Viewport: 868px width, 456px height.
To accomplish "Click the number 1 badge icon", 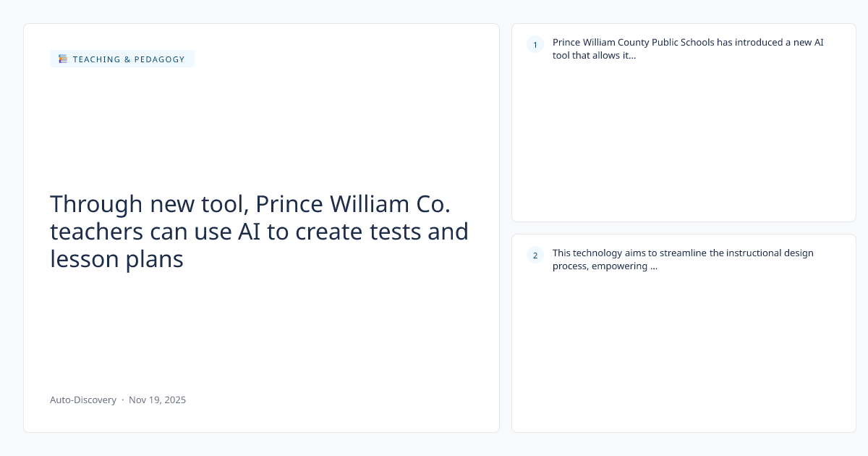I will (535, 45).
